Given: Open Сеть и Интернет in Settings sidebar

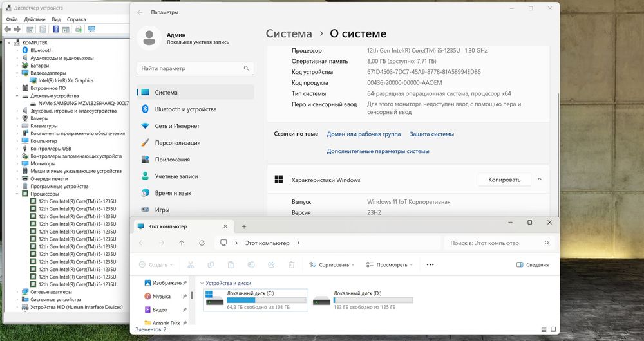Looking at the screenshot, I should coord(195,126).
